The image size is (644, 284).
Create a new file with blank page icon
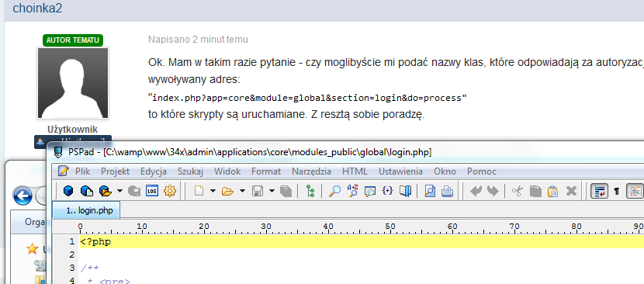point(199,191)
